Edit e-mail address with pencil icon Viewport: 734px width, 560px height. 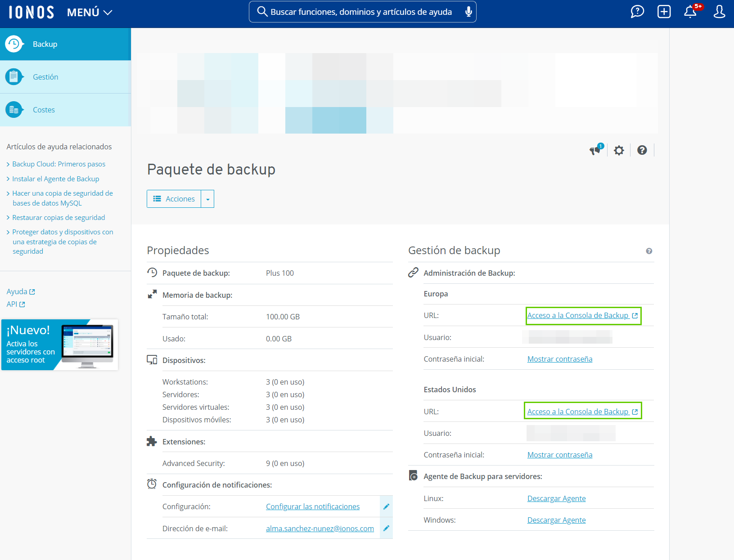click(386, 528)
